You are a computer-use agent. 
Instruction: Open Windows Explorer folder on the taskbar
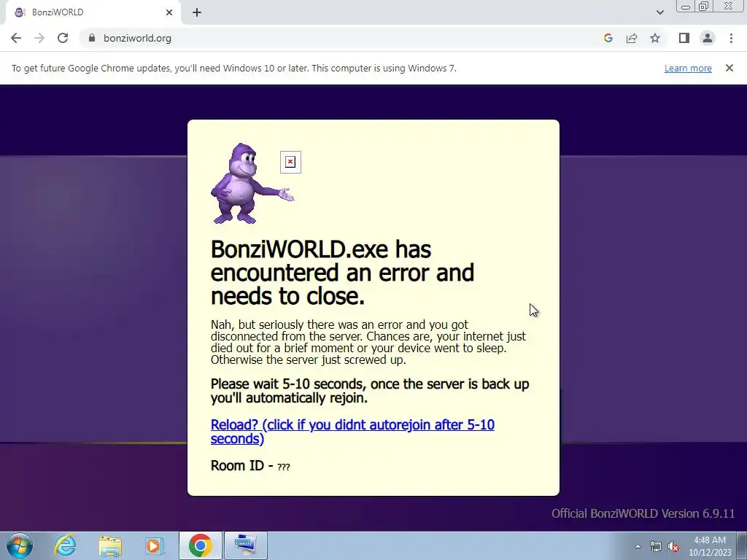(x=111, y=545)
